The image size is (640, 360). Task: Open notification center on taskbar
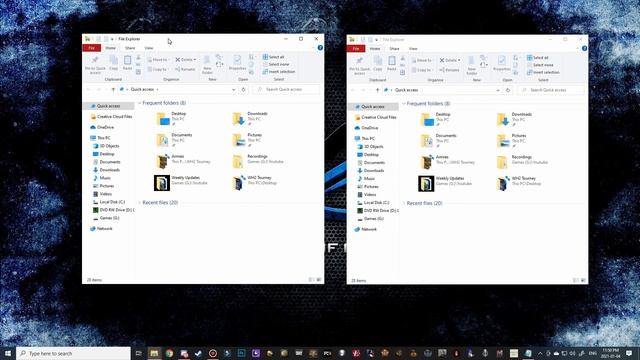point(629,353)
